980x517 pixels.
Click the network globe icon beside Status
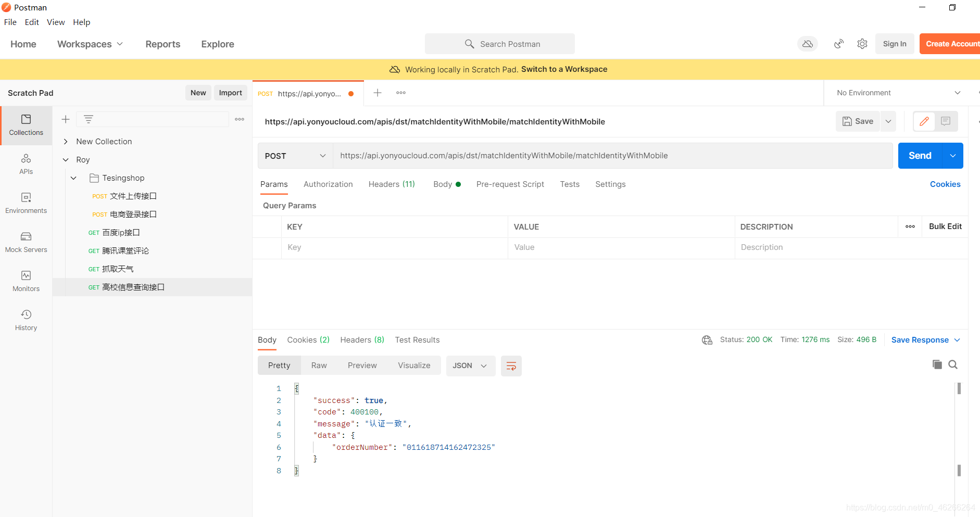coord(707,340)
